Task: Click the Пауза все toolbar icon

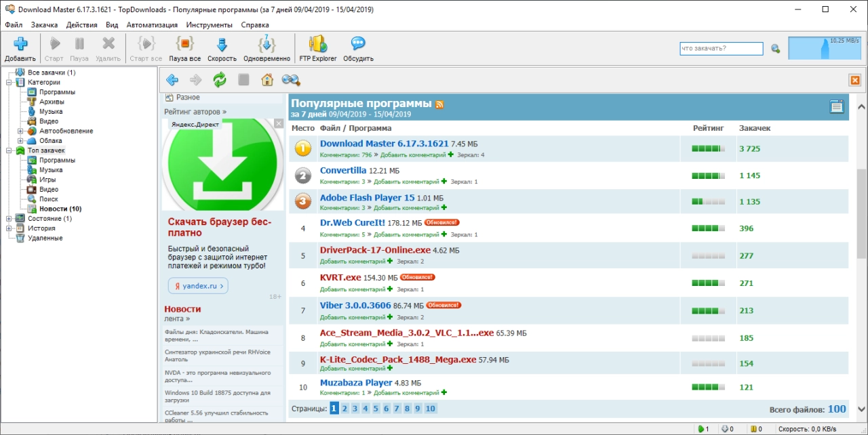Action: 184,44
